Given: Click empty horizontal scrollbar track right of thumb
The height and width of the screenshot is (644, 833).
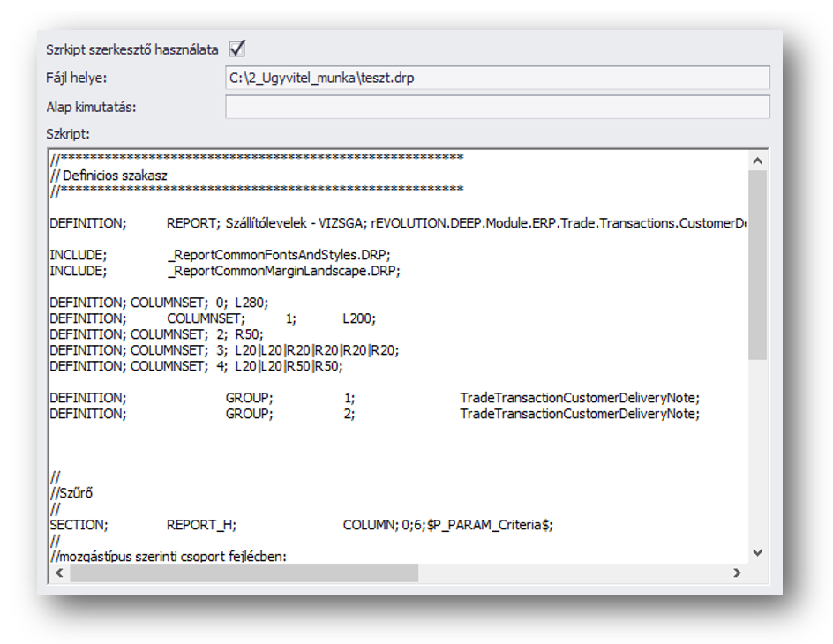Looking at the screenshot, I should pos(574,573).
